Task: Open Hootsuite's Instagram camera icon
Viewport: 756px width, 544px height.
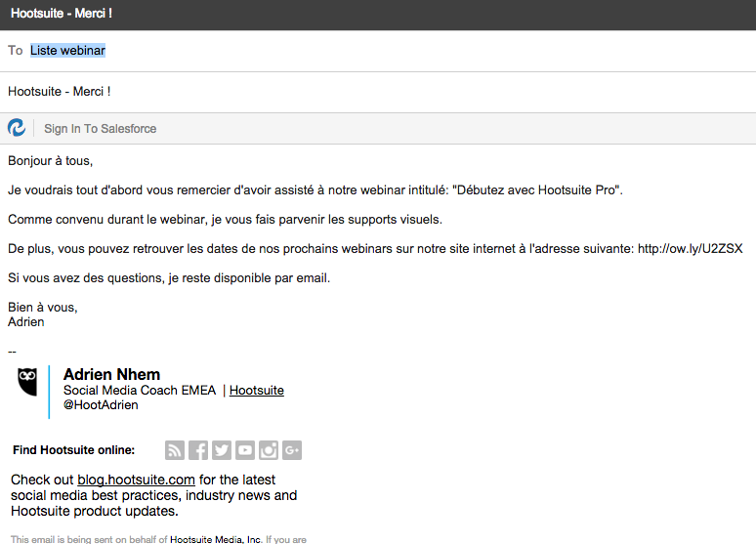Action: click(269, 450)
